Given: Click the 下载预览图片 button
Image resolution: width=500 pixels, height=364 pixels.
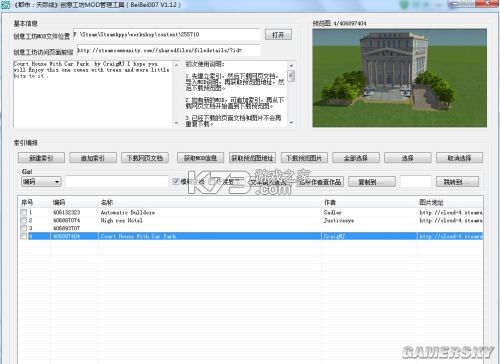Looking at the screenshot, I should [304, 158].
